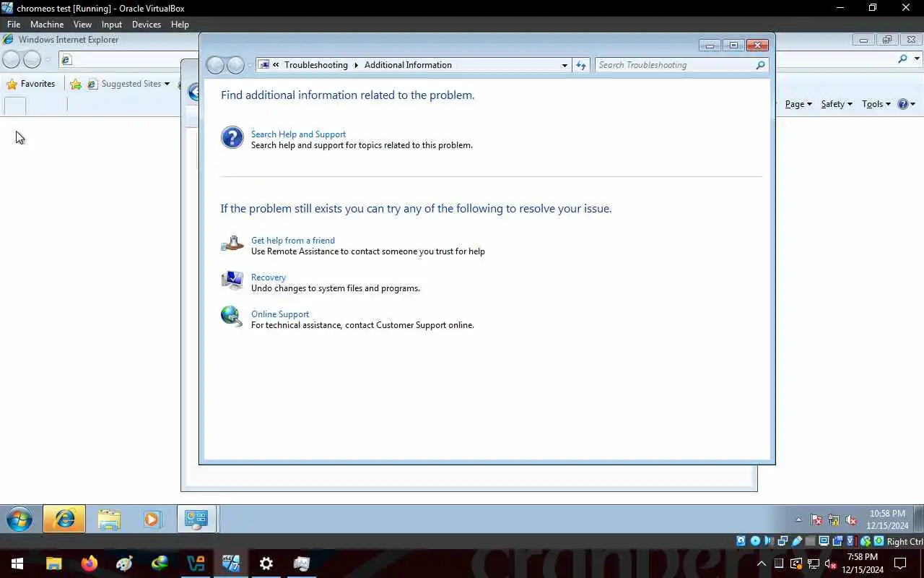Open the VirtualBox File menu
The image size is (924, 578).
[x=14, y=24]
